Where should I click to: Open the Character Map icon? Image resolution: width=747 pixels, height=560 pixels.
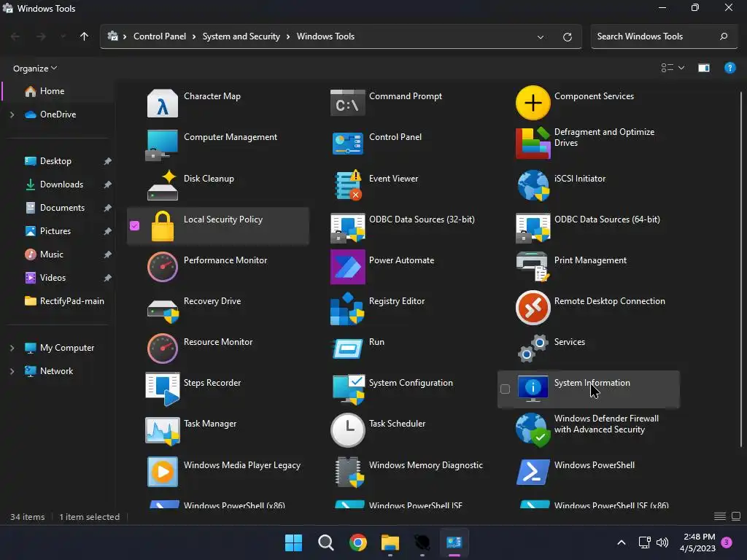(163, 103)
